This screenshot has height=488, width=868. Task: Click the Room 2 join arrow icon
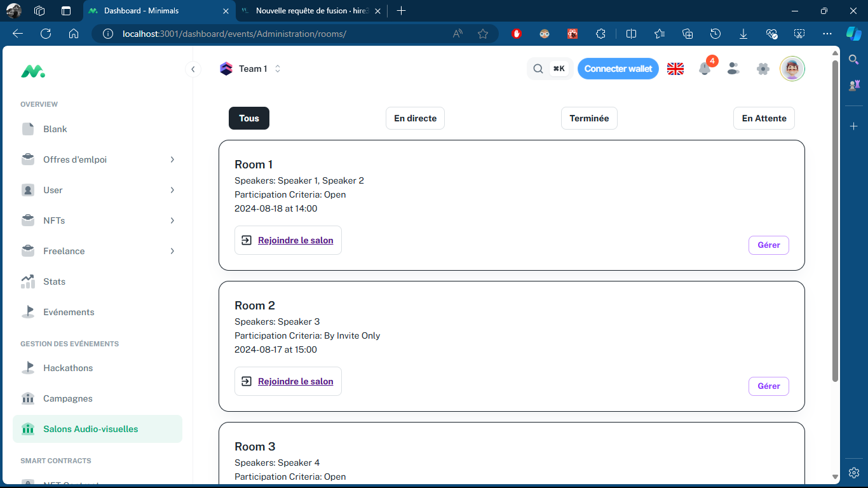coord(247,381)
